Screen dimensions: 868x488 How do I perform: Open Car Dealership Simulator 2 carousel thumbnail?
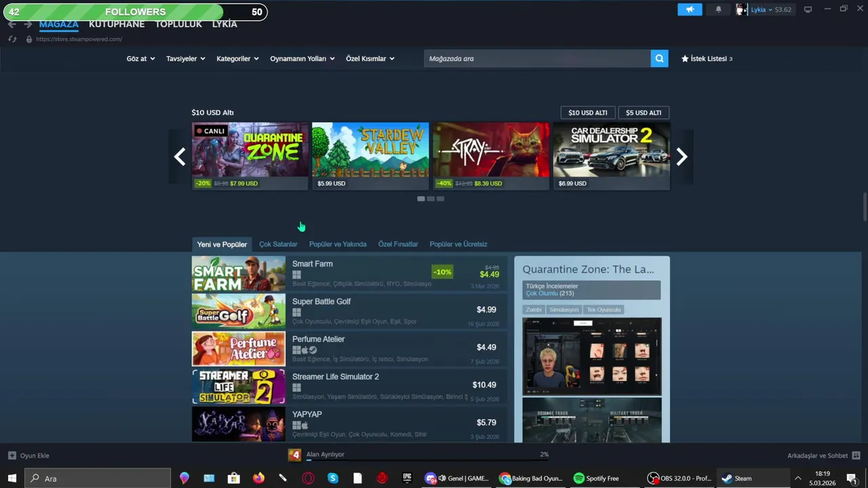(612, 156)
